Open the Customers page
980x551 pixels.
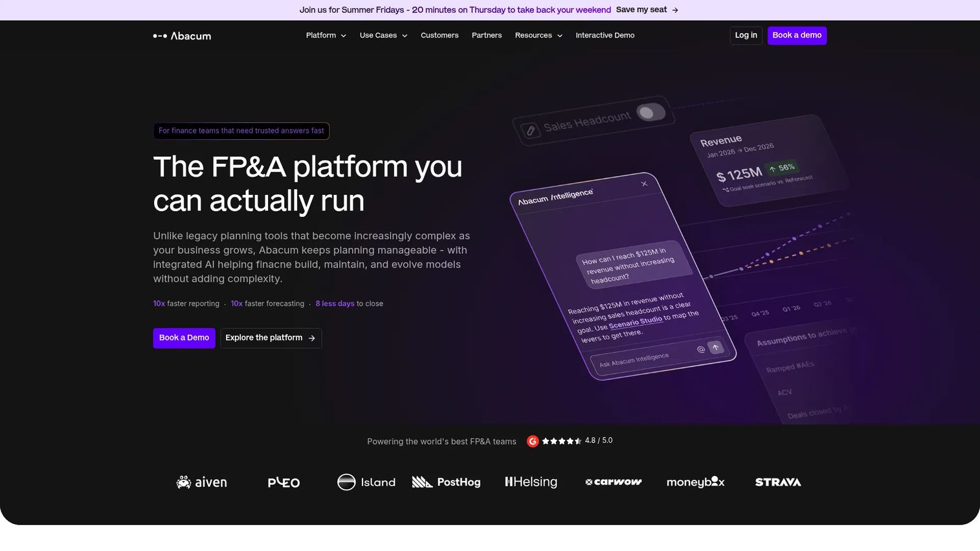(x=440, y=36)
